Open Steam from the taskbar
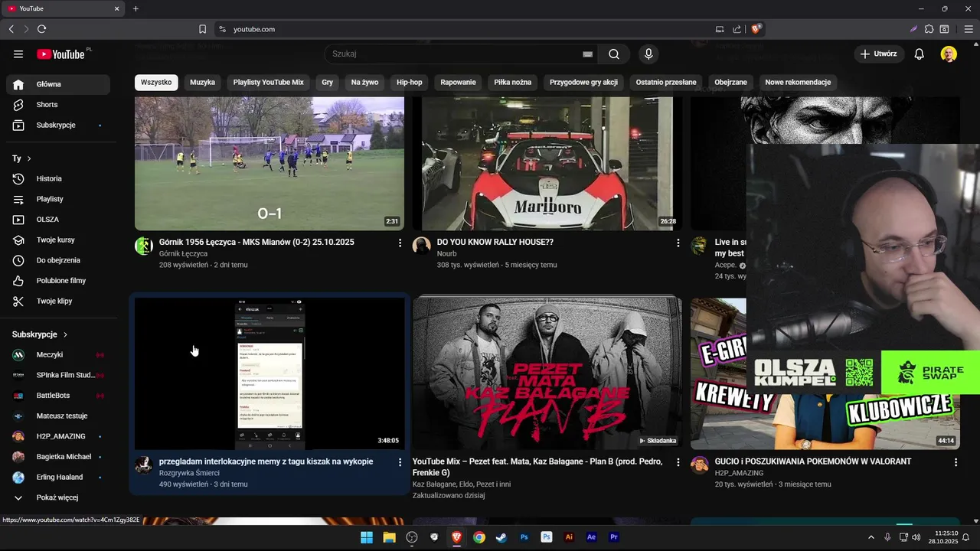The image size is (980, 551). pyautogui.click(x=501, y=537)
